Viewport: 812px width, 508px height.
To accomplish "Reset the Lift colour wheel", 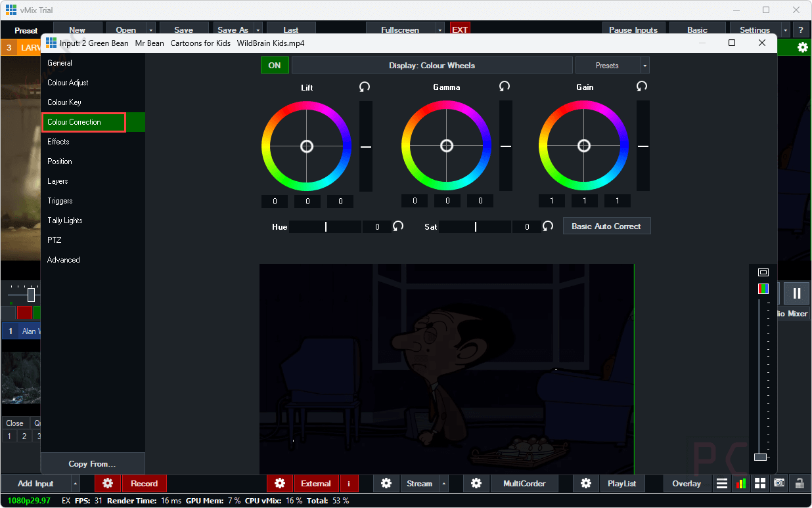I will pos(365,87).
